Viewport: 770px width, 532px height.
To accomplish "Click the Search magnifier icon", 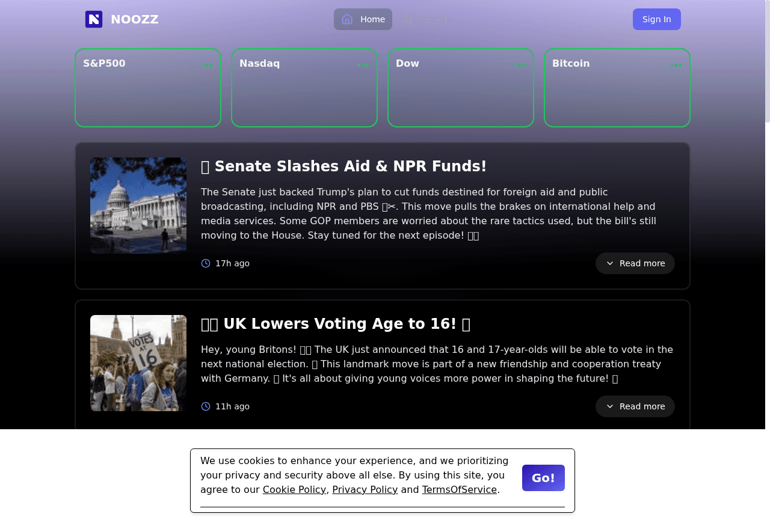I will pyautogui.click(x=407, y=19).
